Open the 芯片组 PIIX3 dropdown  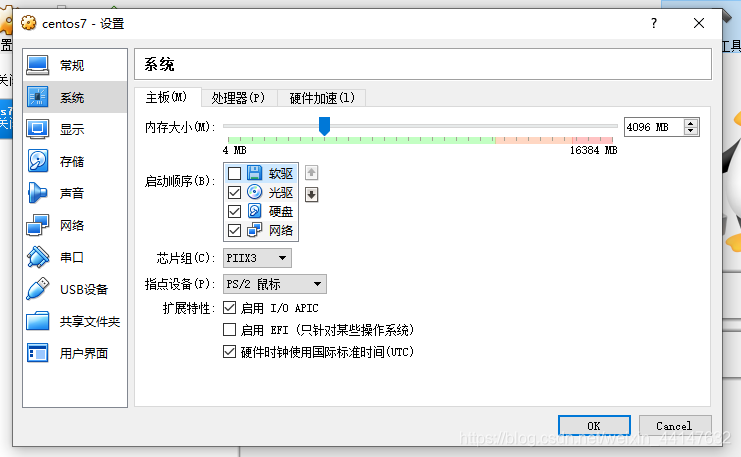click(x=257, y=258)
